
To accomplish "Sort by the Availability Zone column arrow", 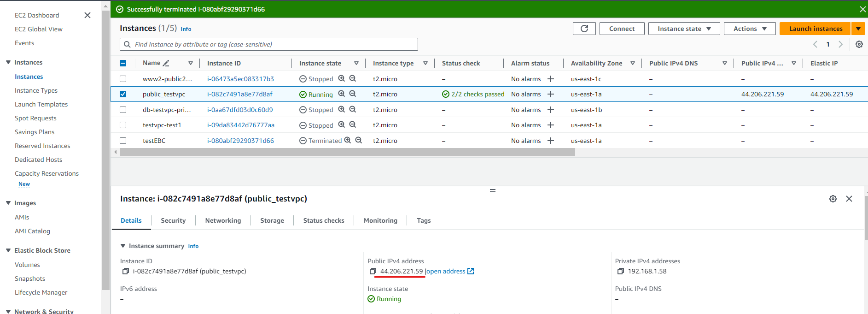I will point(633,63).
